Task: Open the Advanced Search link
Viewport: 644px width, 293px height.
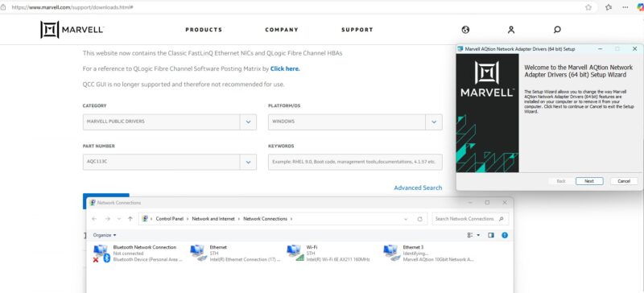Action: (418, 188)
